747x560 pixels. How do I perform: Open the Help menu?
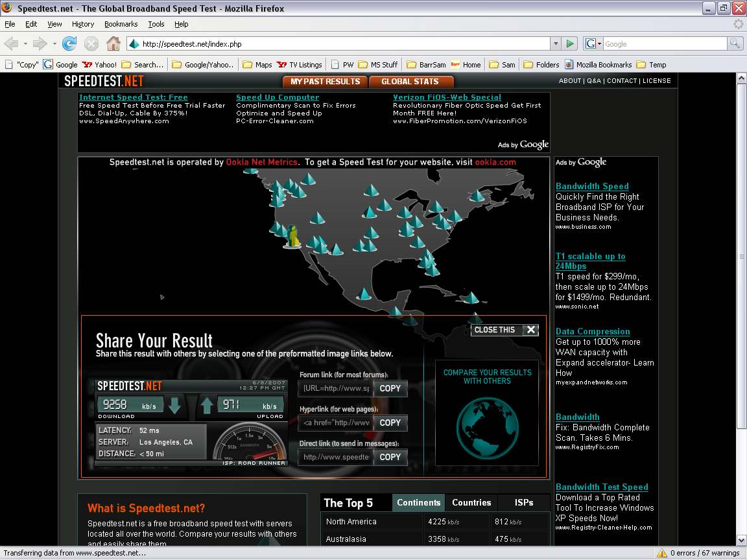click(181, 24)
